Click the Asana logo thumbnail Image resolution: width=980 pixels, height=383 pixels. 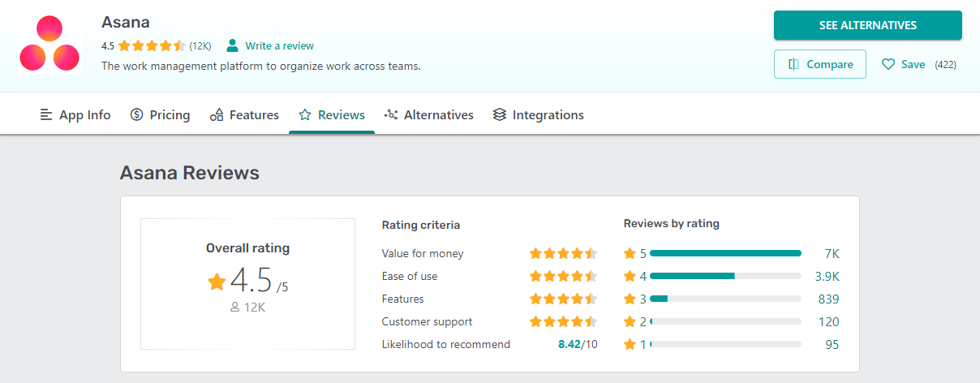49,45
